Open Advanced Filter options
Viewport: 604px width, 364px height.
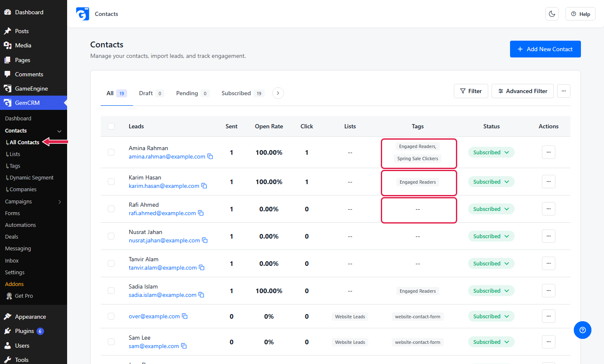coord(523,91)
